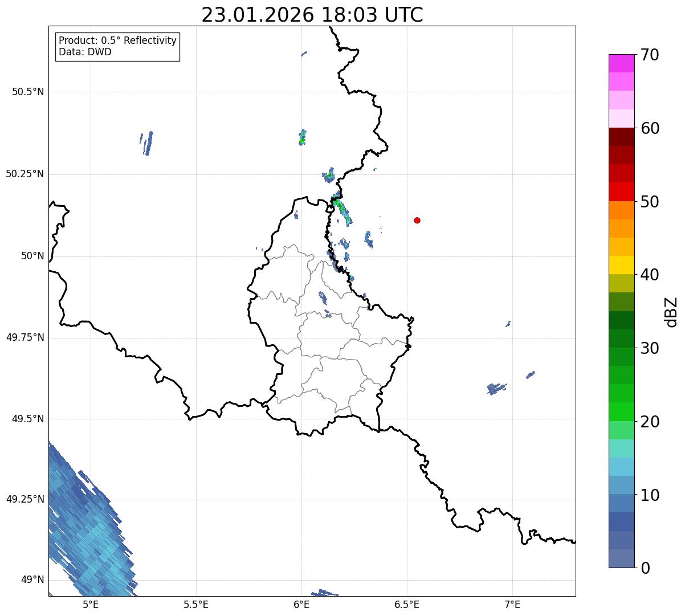The height and width of the screenshot is (616, 685).
Task: Click the latitude label 50.25°N
Action: click(25, 174)
